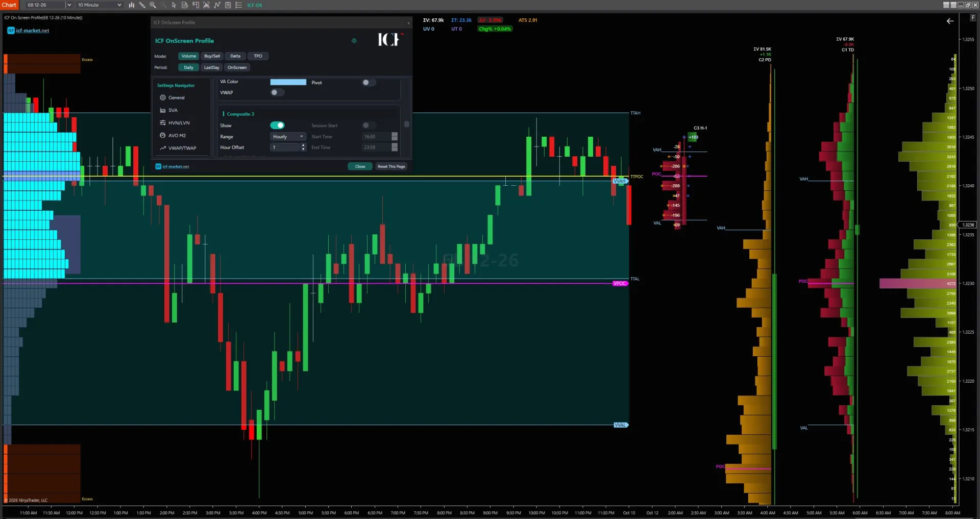Enable the Pivot toggle

tap(369, 83)
